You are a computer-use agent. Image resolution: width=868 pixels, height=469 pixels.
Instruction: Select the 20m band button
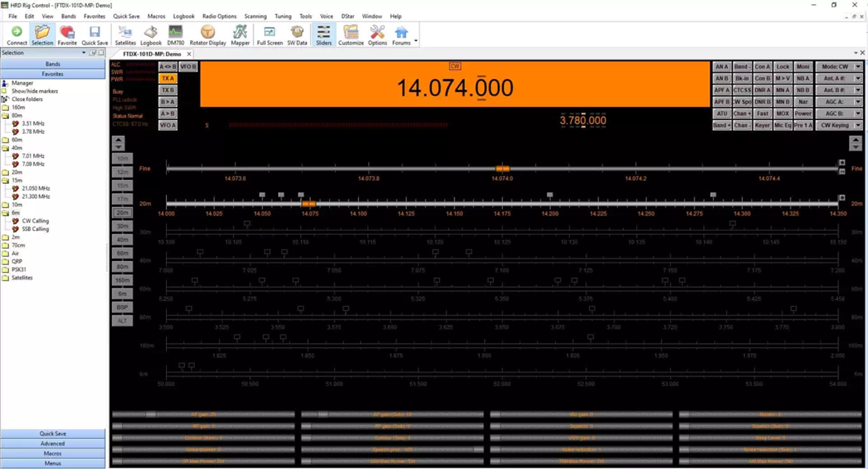click(122, 212)
